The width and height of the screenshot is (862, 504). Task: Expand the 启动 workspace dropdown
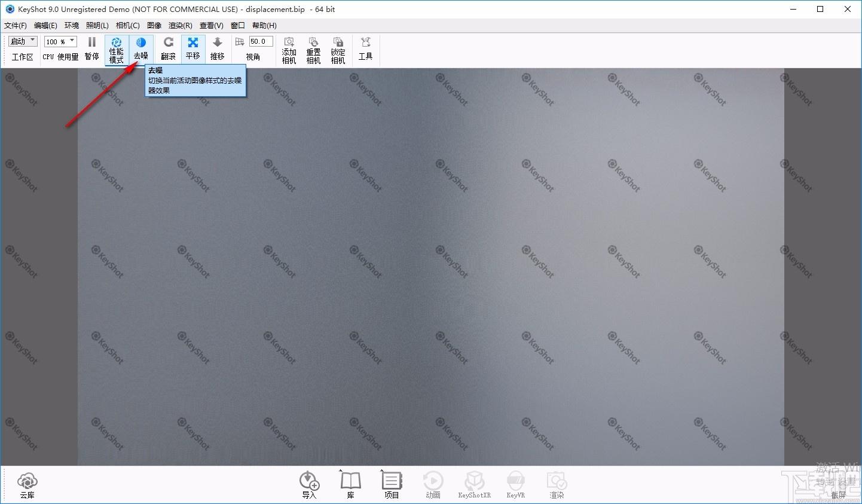click(x=23, y=41)
